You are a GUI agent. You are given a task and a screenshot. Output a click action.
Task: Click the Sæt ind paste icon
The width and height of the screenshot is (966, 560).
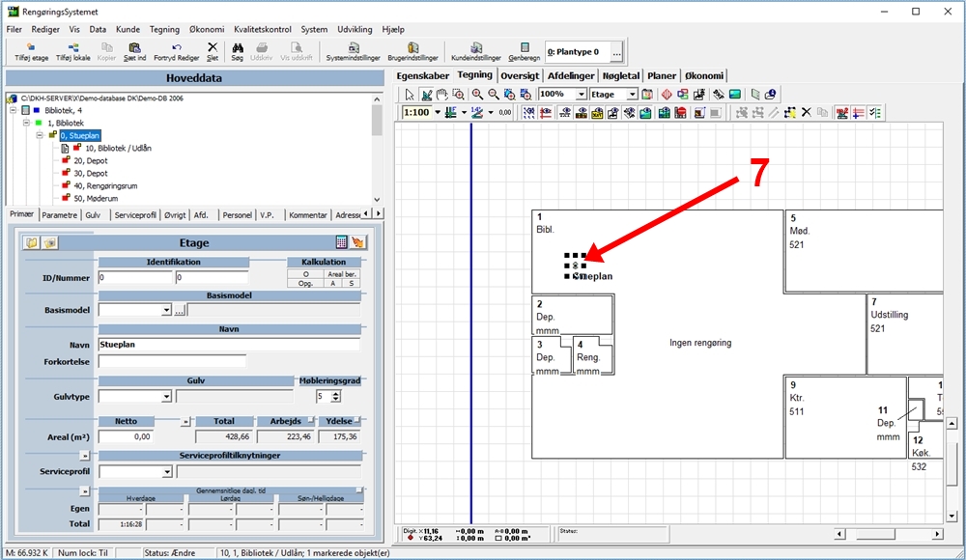tap(134, 52)
